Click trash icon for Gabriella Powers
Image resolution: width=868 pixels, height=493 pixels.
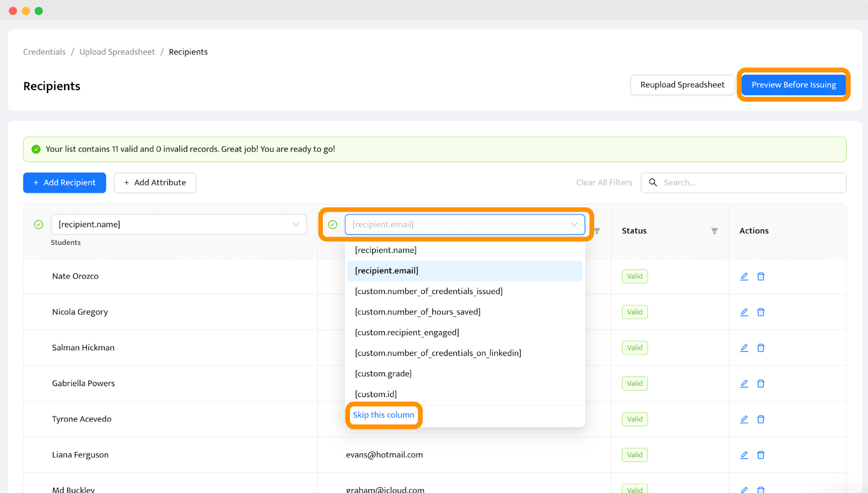(x=761, y=384)
